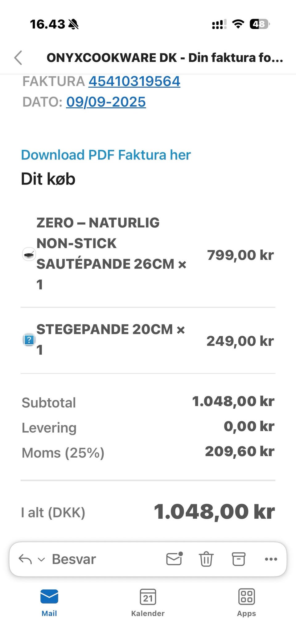The image size is (296, 644).
Task: Archive the email with the box icon
Action: coord(238,559)
